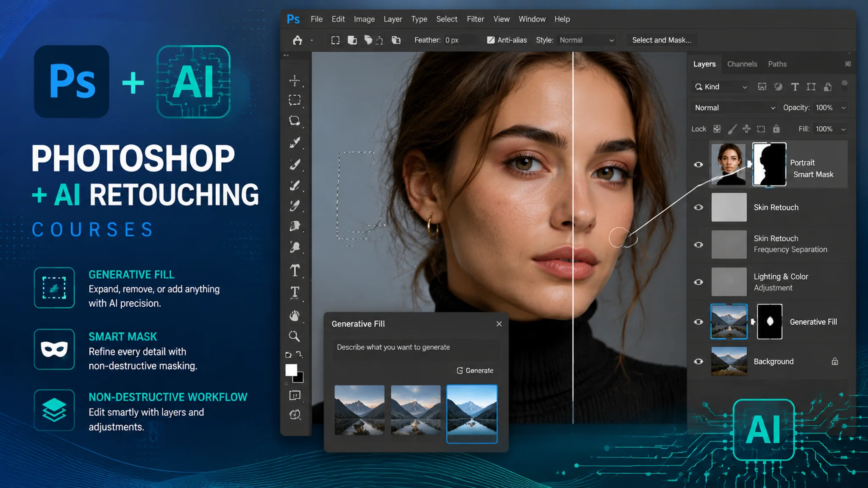This screenshot has height=488, width=868.
Task: Click Lock All padlock in Lock row
Action: (776, 128)
